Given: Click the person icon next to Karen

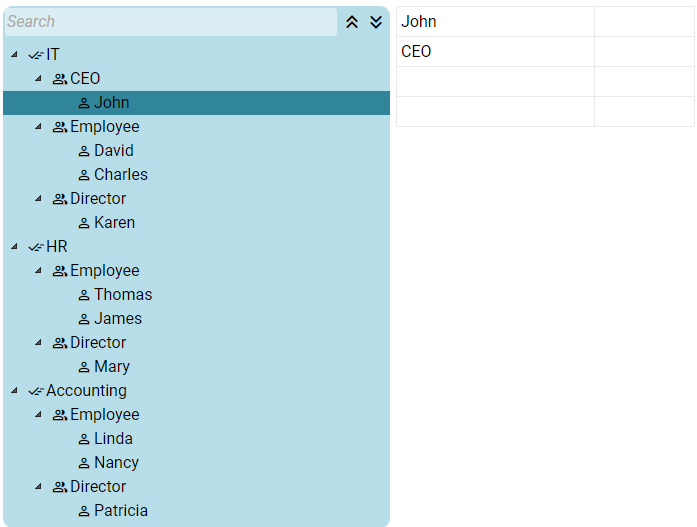Looking at the screenshot, I should 84,223.
